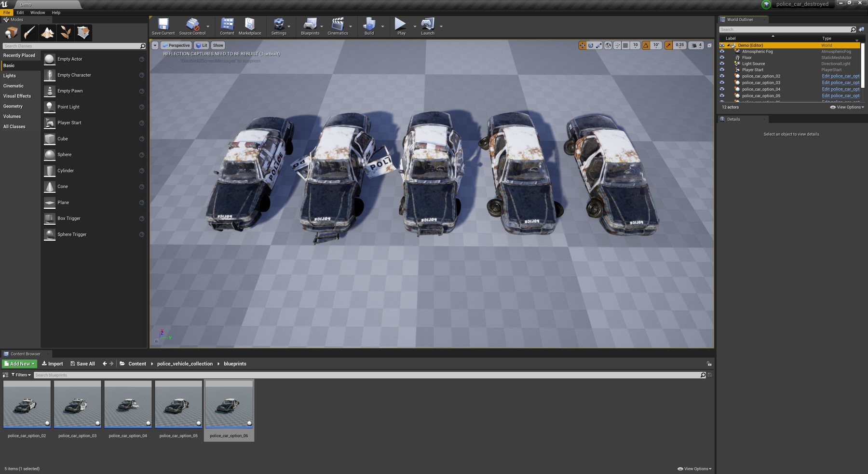Image resolution: width=868 pixels, height=474 pixels.
Task: Select the Lights category tab
Action: pos(10,76)
